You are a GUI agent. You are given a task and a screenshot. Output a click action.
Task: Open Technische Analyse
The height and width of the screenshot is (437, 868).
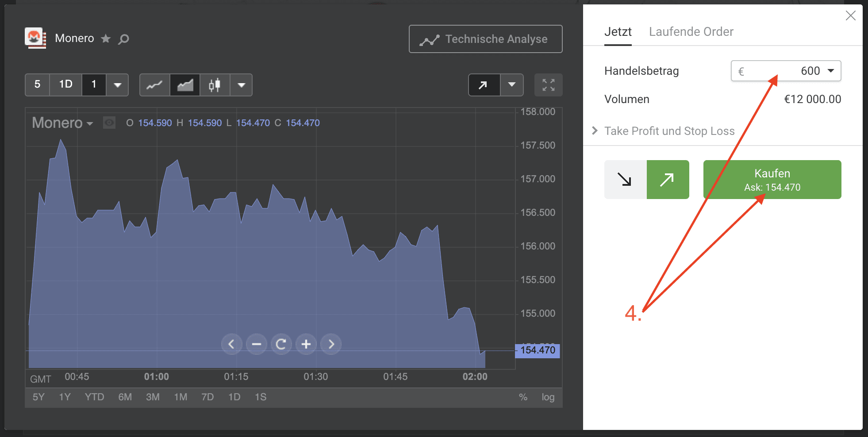click(x=485, y=39)
